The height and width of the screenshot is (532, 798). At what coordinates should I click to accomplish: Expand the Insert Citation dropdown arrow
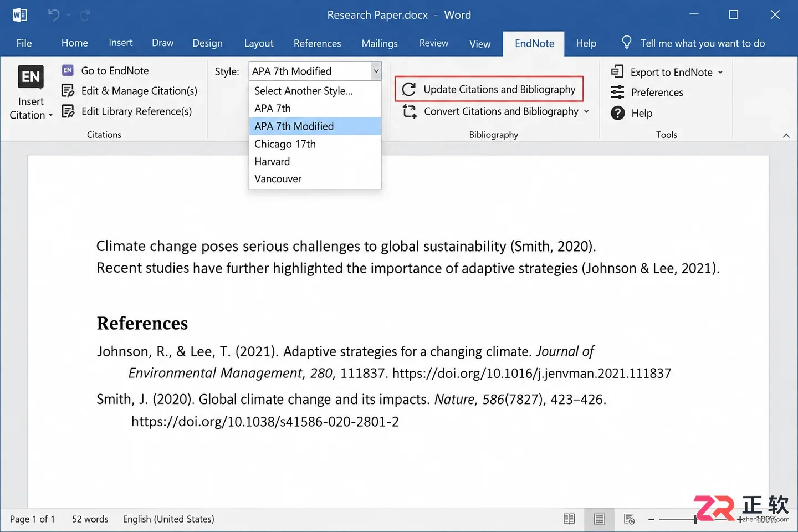pos(50,115)
